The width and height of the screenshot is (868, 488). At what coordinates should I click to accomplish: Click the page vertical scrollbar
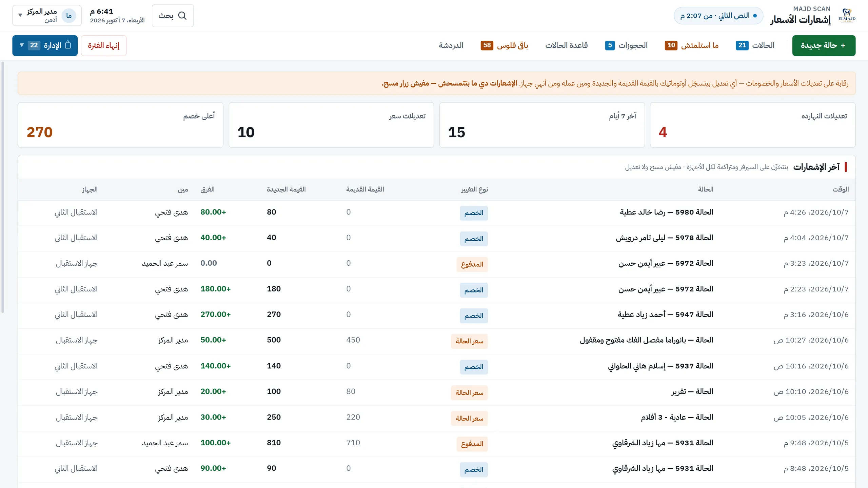tap(3, 187)
